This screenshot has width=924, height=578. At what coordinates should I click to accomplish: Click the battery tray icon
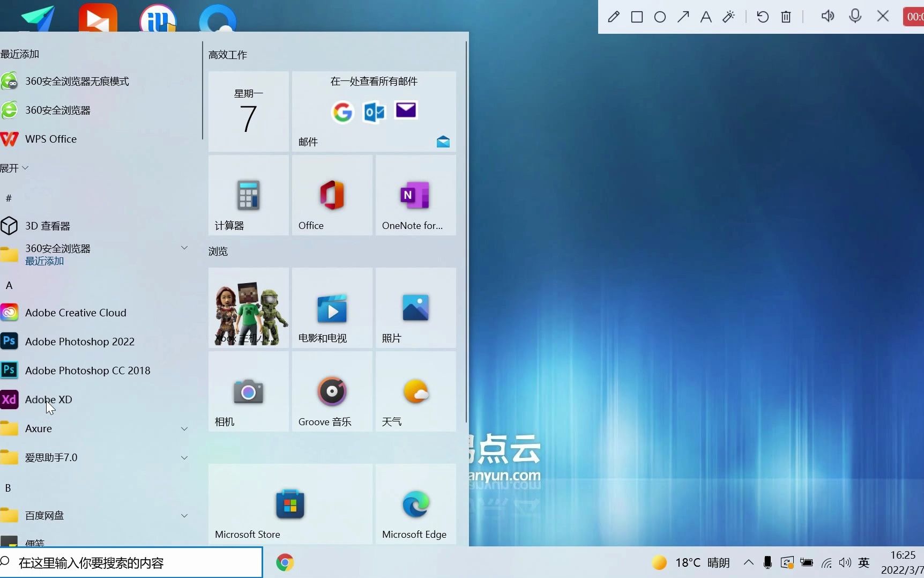tap(806, 562)
